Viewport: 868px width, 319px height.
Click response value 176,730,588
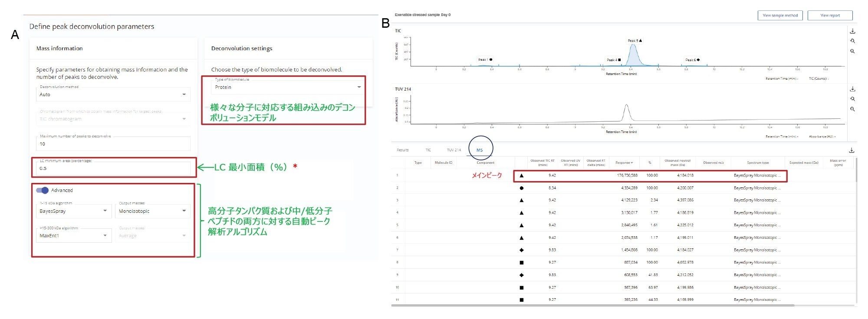click(627, 176)
